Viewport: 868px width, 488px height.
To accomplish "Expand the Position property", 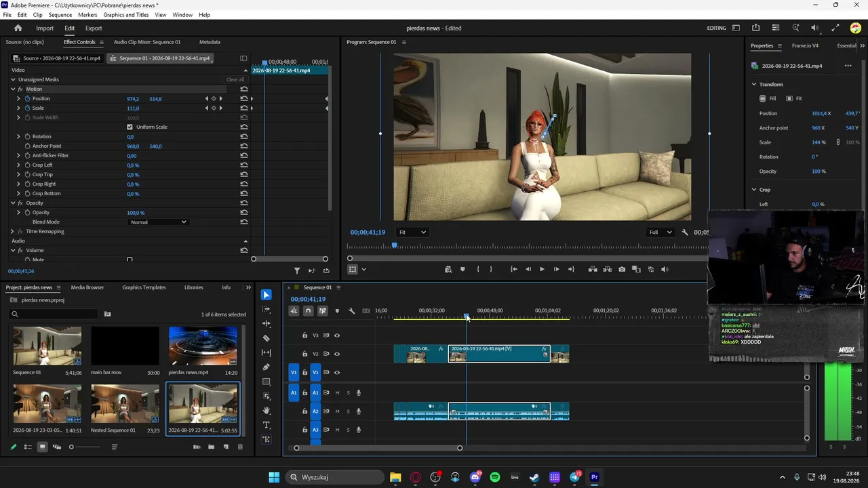I will click(x=18, y=99).
